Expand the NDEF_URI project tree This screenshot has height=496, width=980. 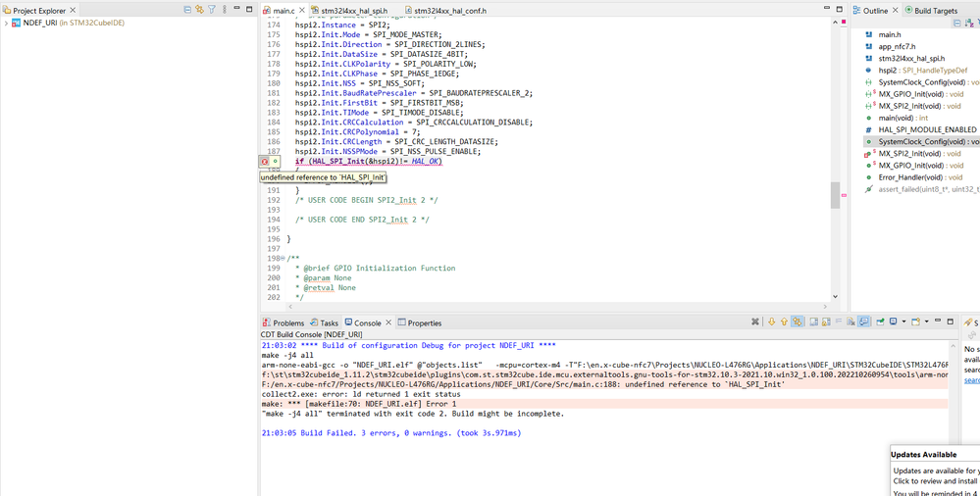(x=6, y=24)
